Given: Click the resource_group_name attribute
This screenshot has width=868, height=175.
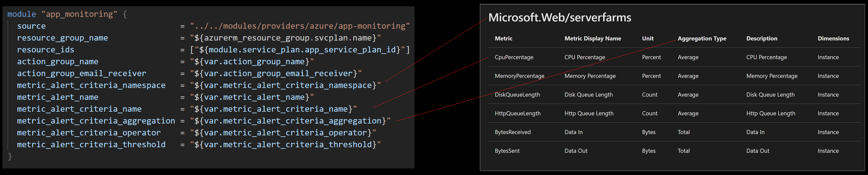Looking at the screenshot, I should pyautogui.click(x=63, y=38).
